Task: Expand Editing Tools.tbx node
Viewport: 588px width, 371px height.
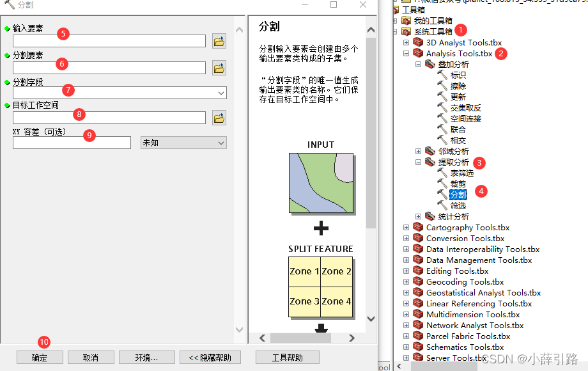Action: coord(406,271)
